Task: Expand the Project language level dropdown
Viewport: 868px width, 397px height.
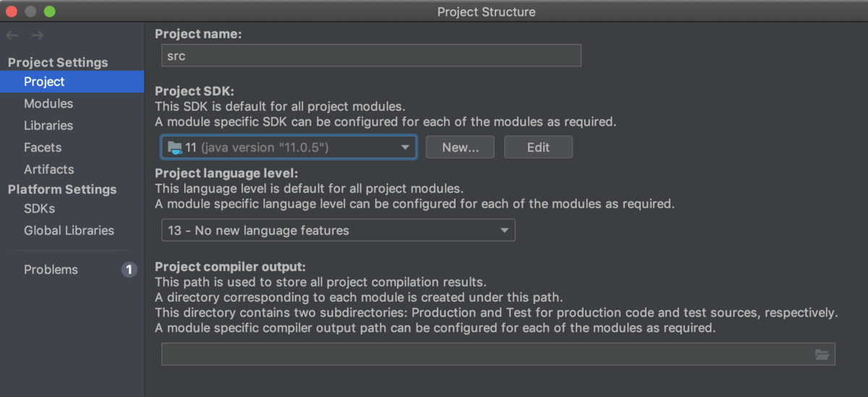Action: [338, 231]
